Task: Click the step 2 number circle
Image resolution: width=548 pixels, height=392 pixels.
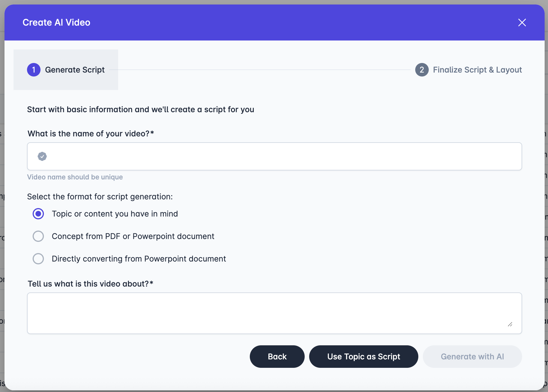Action: 422,70
